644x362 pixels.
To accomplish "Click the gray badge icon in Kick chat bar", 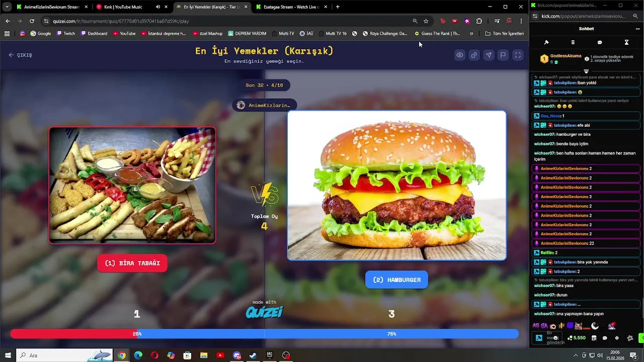I will tap(629, 338).
